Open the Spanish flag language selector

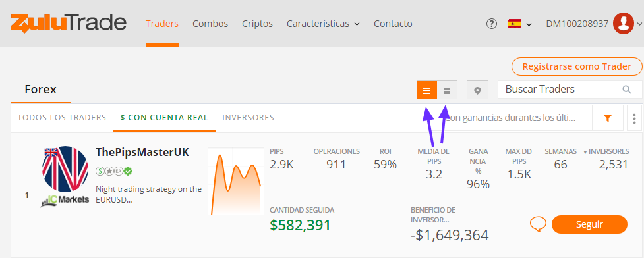519,24
